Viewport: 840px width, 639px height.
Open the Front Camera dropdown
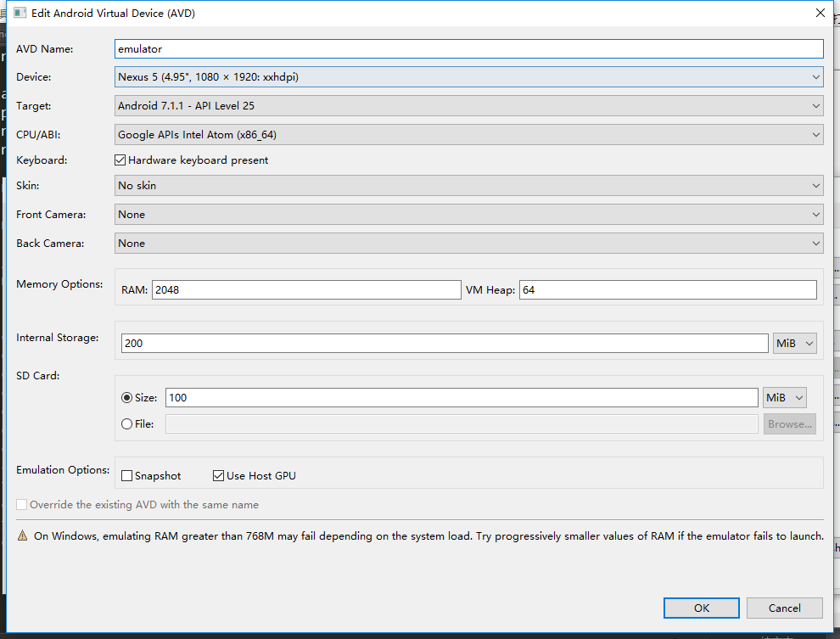pos(468,215)
